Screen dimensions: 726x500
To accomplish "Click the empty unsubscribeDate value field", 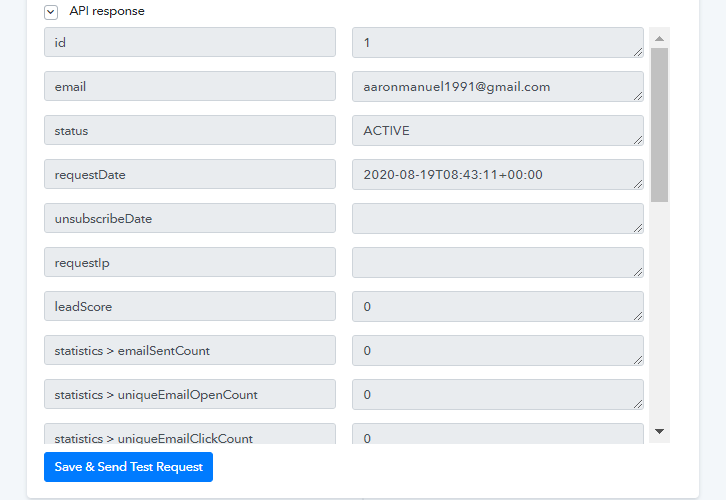I will click(498, 219).
